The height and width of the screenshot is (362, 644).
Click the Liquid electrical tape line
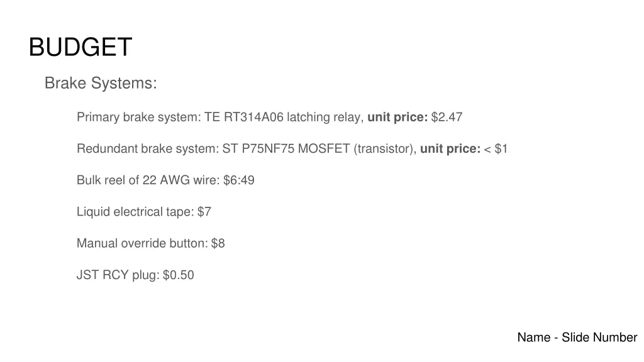[144, 212]
